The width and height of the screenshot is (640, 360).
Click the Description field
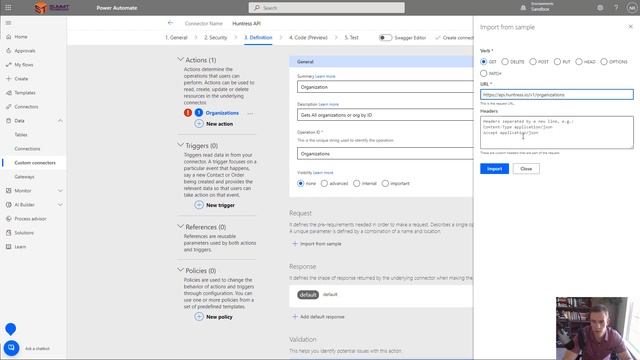point(385,115)
